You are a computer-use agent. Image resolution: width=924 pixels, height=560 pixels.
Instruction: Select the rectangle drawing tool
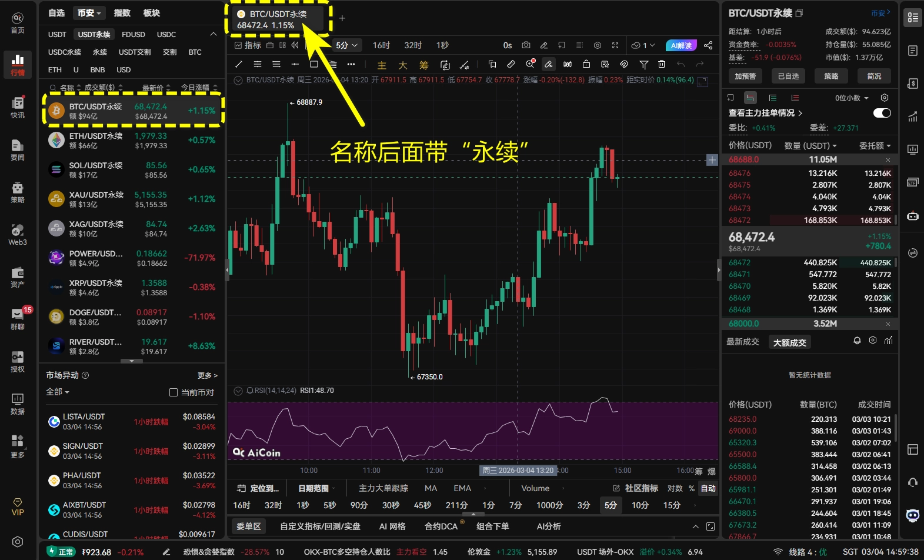314,64
